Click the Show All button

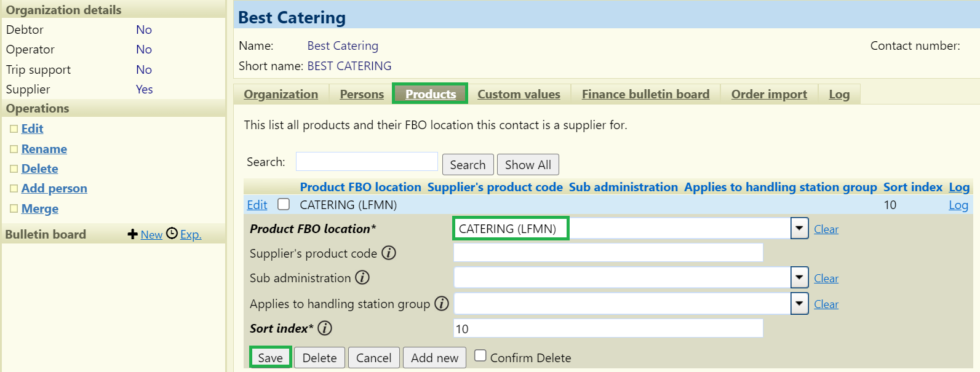click(528, 165)
